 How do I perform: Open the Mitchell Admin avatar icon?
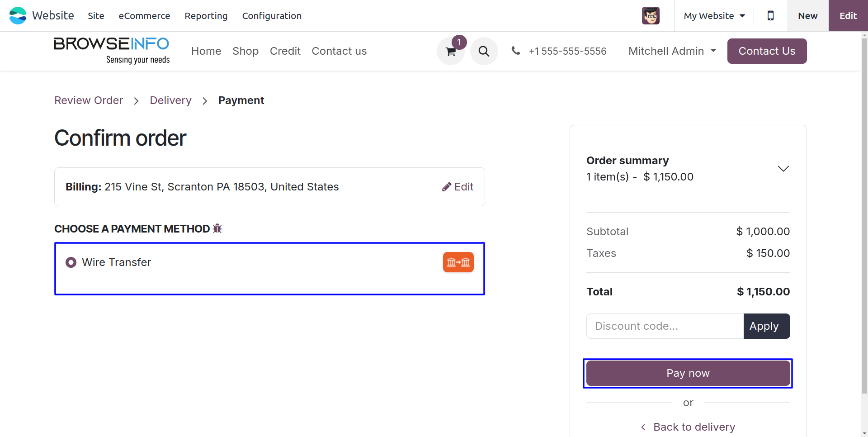tap(651, 16)
